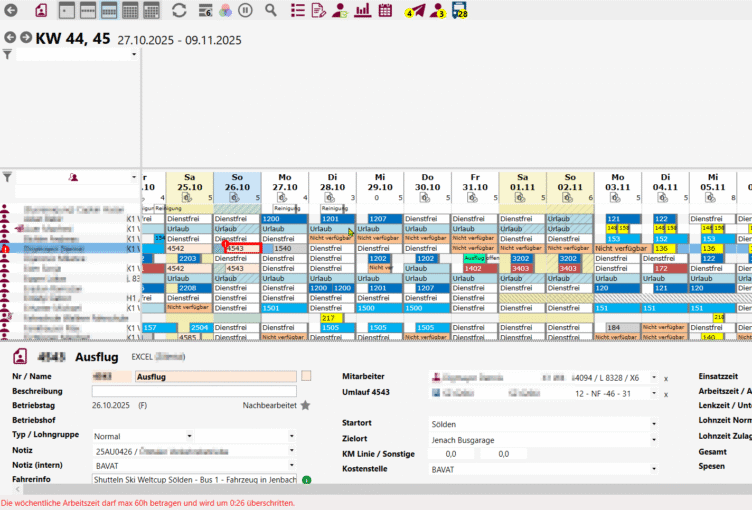Screen dimensions: 752x510
Task: Click the refresh icon in the toolbar
Action: [x=179, y=10]
